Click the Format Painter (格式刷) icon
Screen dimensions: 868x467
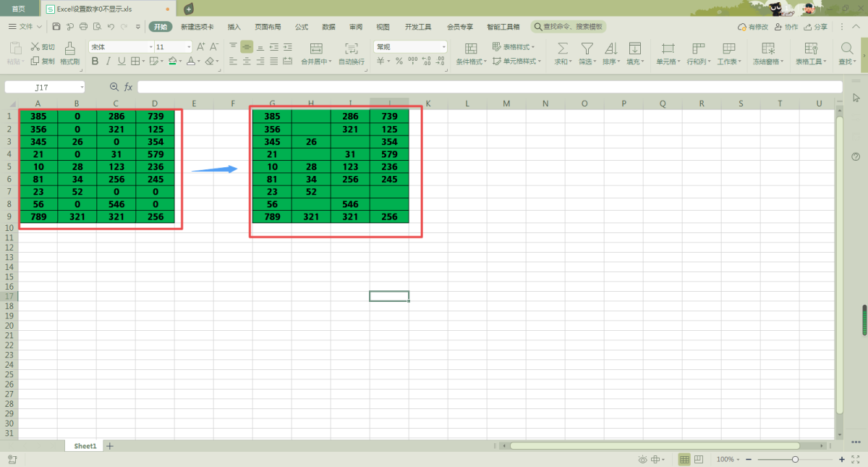click(x=69, y=49)
